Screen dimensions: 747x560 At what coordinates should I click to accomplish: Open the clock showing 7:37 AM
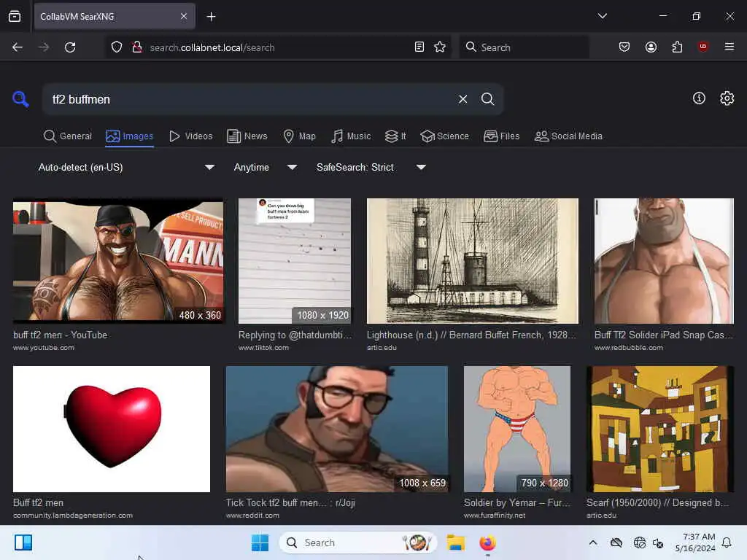[x=695, y=542]
